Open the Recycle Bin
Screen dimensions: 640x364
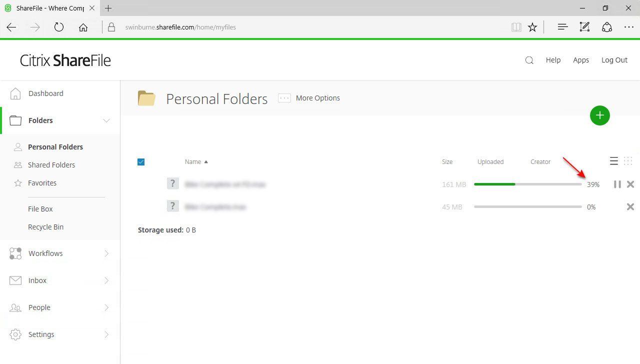[x=45, y=227]
